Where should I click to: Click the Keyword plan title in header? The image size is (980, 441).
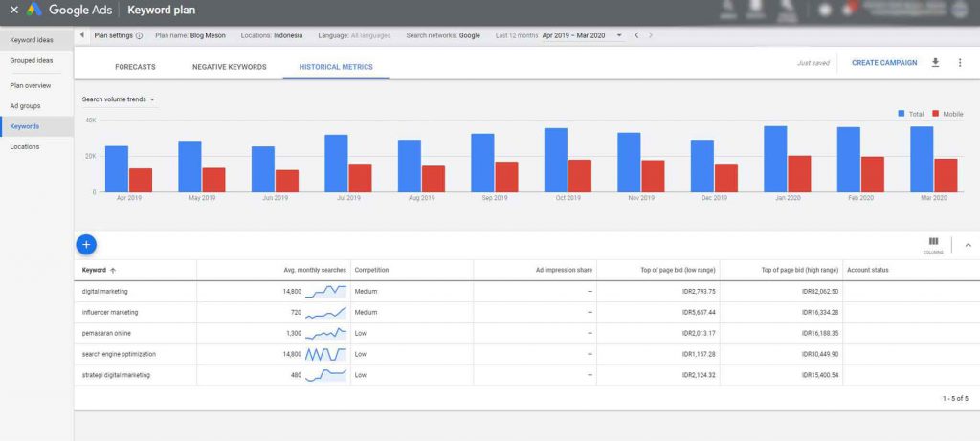click(161, 10)
